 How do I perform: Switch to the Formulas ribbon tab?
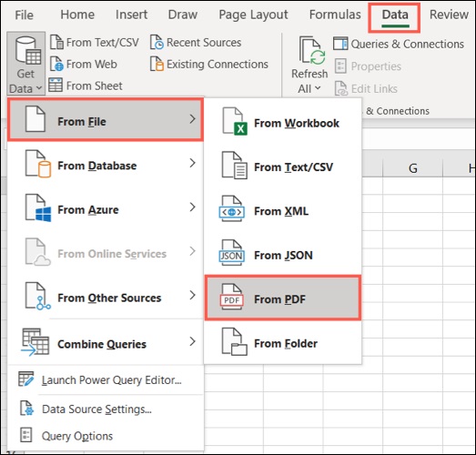click(335, 15)
